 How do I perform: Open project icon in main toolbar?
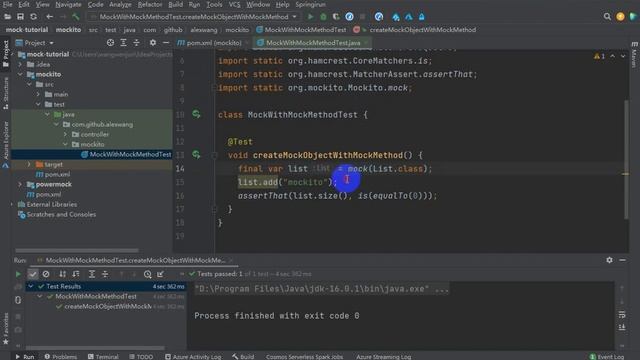point(7,17)
